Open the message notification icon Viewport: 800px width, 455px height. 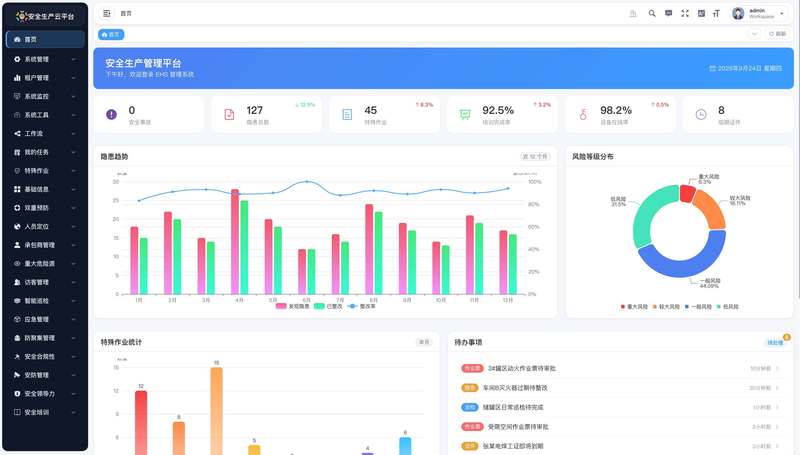pos(668,13)
